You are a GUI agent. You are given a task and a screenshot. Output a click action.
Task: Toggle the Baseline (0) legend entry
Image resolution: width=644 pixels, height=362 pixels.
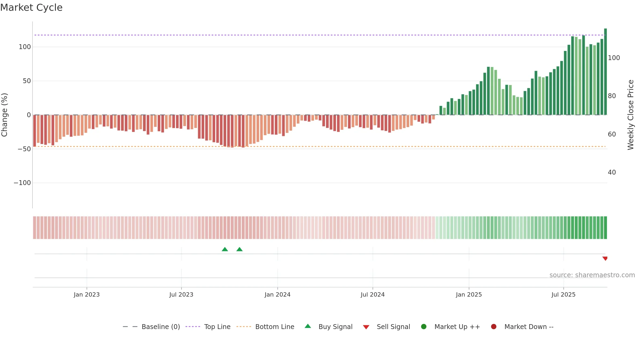tap(151, 327)
